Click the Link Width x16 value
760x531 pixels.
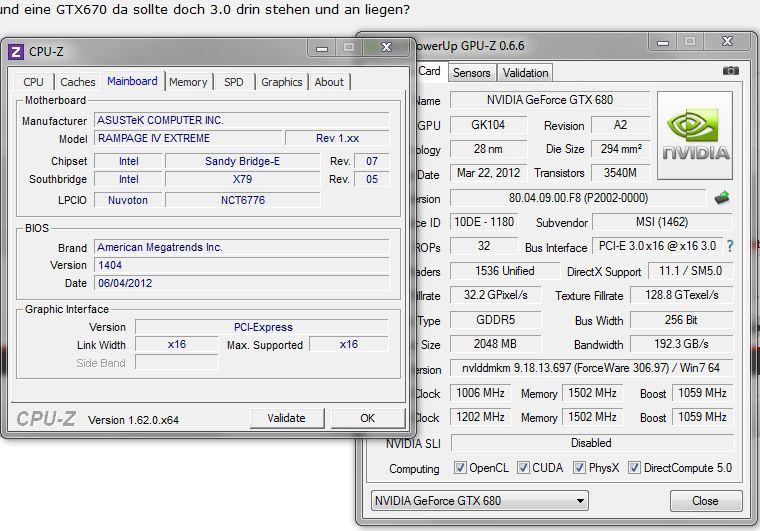(x=177, y=344)
